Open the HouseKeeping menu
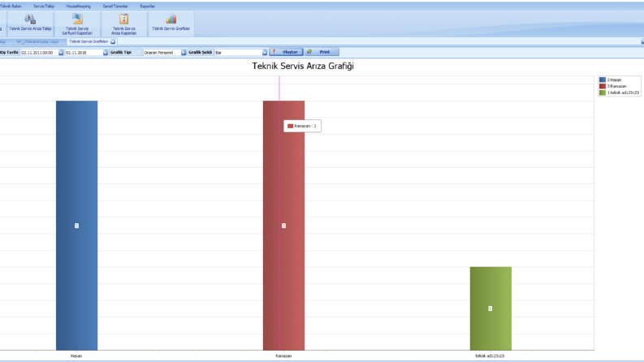 pyautogui.click(x=78, y=6)
